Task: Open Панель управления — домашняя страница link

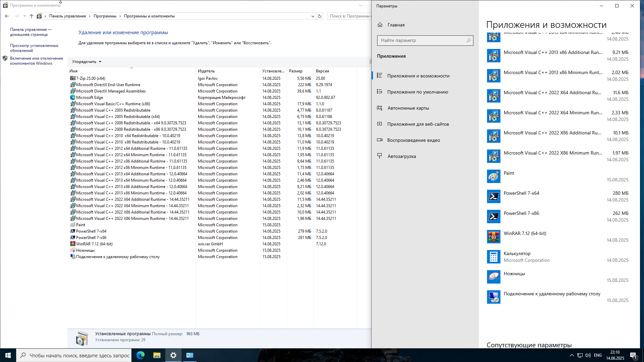Action: click(x=31, y=32)
